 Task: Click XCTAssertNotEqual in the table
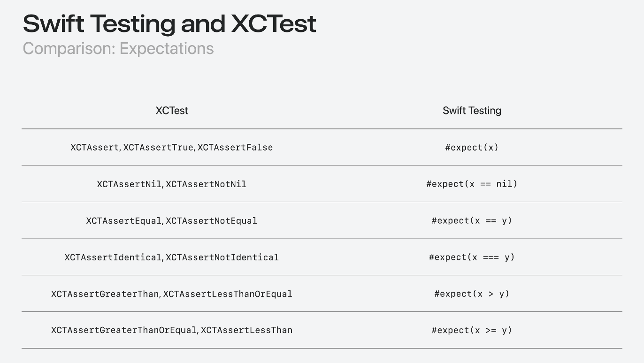[211, 220]
